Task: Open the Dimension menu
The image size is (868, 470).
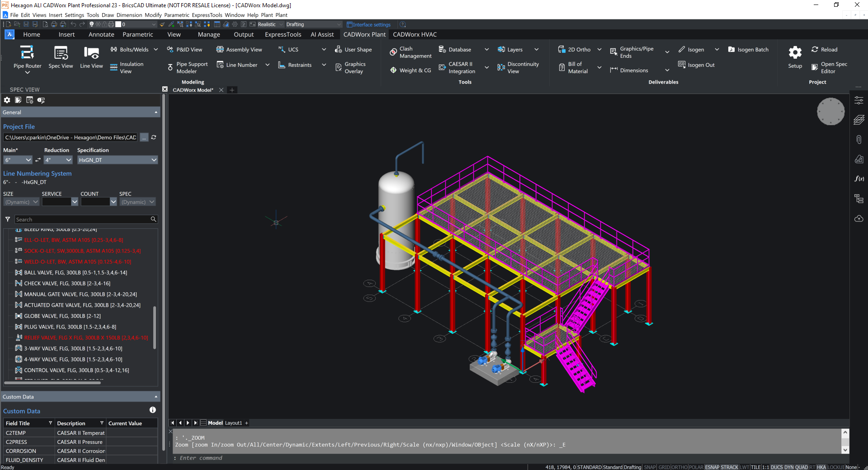Action: (129, 15)
